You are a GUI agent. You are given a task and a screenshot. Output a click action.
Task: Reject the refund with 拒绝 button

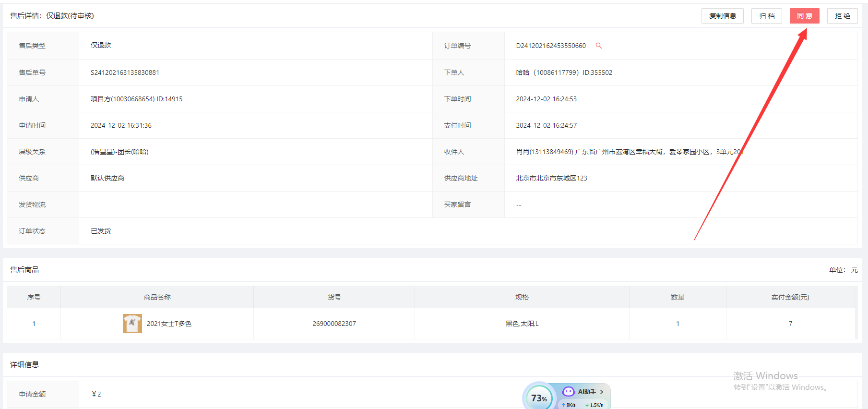click(842, 16)
